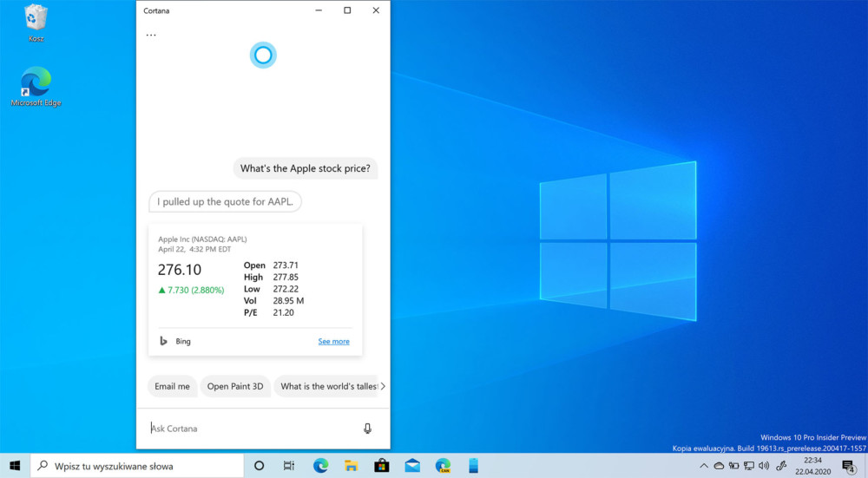
Task: Click the Open value 273.71
Action: click(286, 265)
